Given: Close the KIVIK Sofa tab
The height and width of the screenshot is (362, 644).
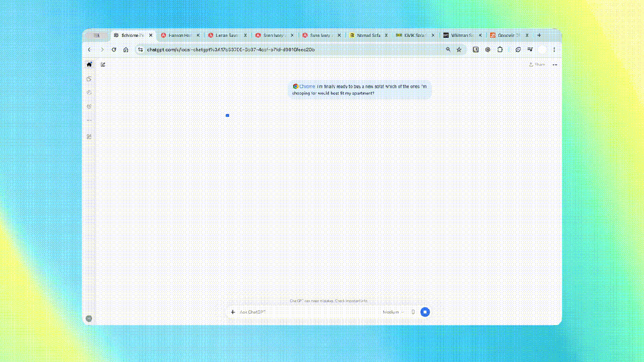Looking at the screenshot, I should (433, 35).
